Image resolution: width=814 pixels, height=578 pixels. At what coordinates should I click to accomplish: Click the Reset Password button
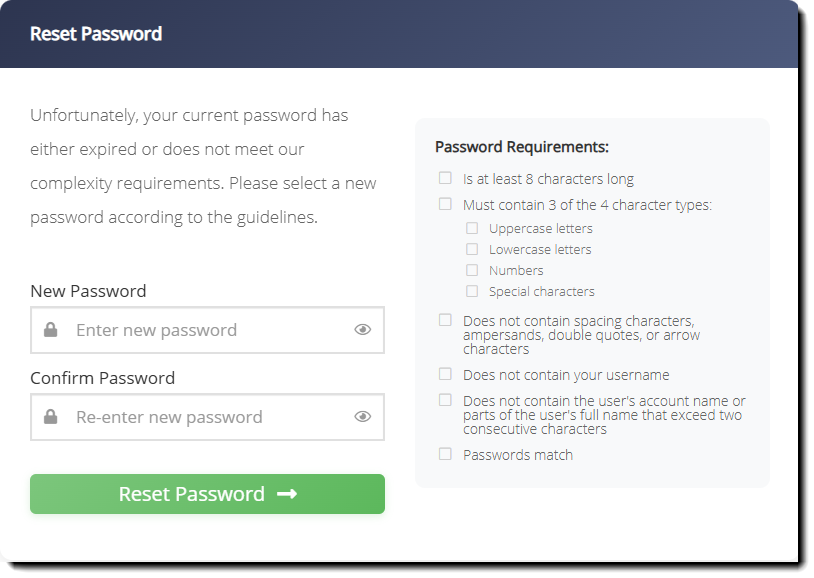(207, 493)
